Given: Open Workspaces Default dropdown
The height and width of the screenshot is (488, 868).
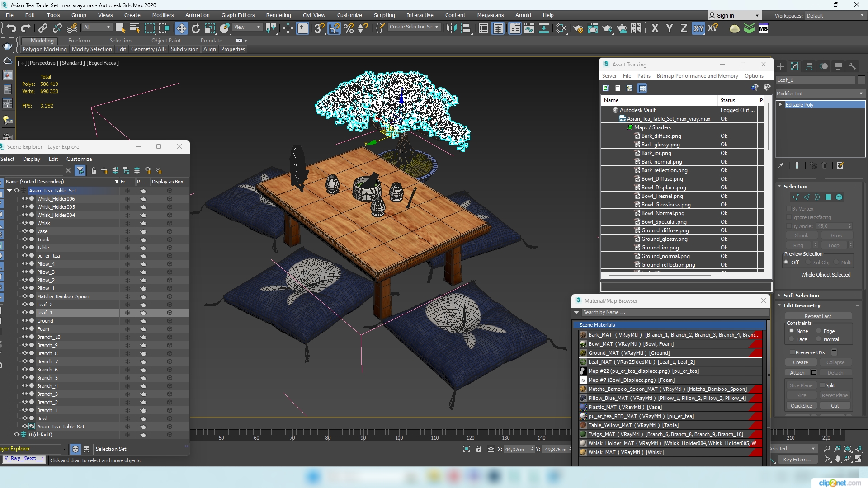Looking at the screenshot, I should [x=835, y=16].
